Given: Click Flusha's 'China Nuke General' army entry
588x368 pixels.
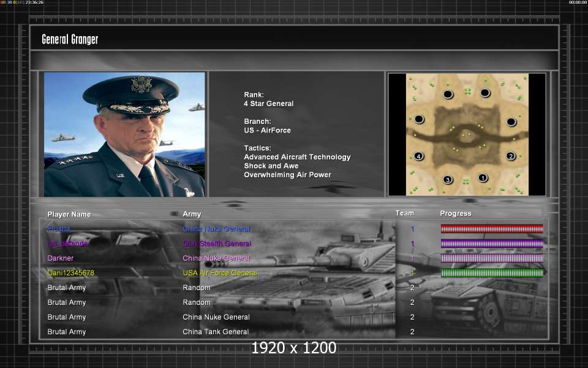Looking at the screenshot, I should tap(216, 229).
